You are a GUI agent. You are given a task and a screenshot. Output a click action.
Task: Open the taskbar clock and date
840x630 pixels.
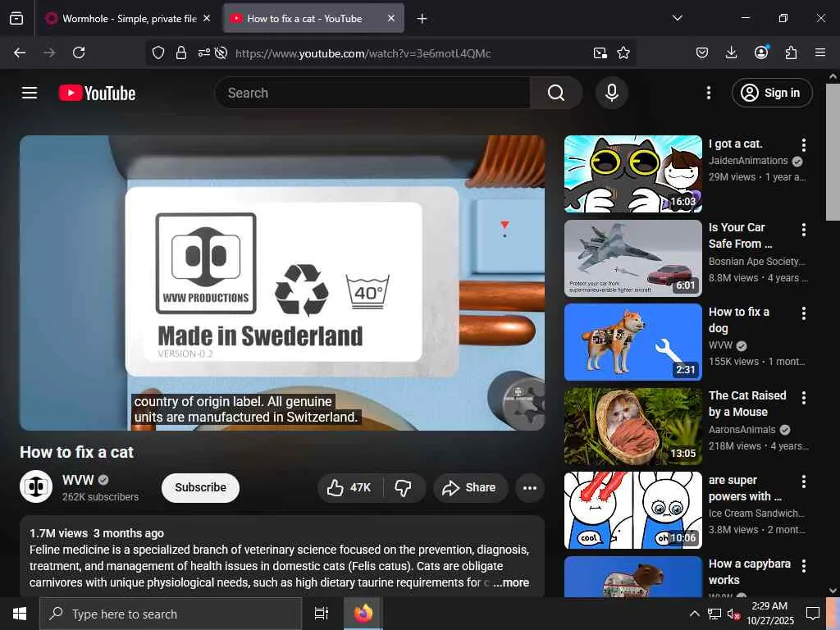point(769,614)
